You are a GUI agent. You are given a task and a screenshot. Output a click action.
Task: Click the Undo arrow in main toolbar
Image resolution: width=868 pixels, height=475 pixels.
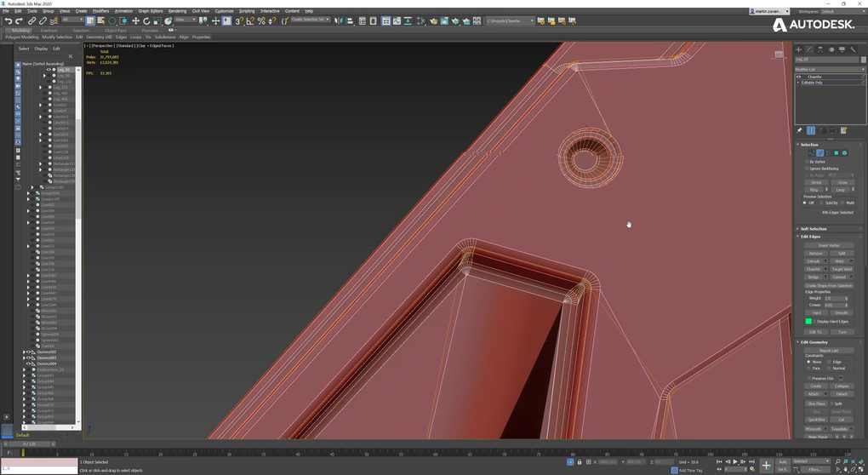tap(8, 21)
